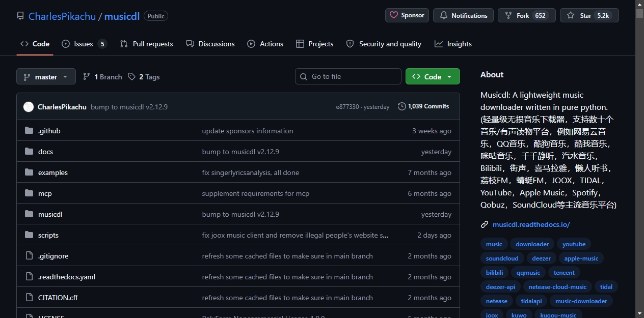Click the .gitignore file icon
The height and width of the screenshot is (318, 644).
29,256
